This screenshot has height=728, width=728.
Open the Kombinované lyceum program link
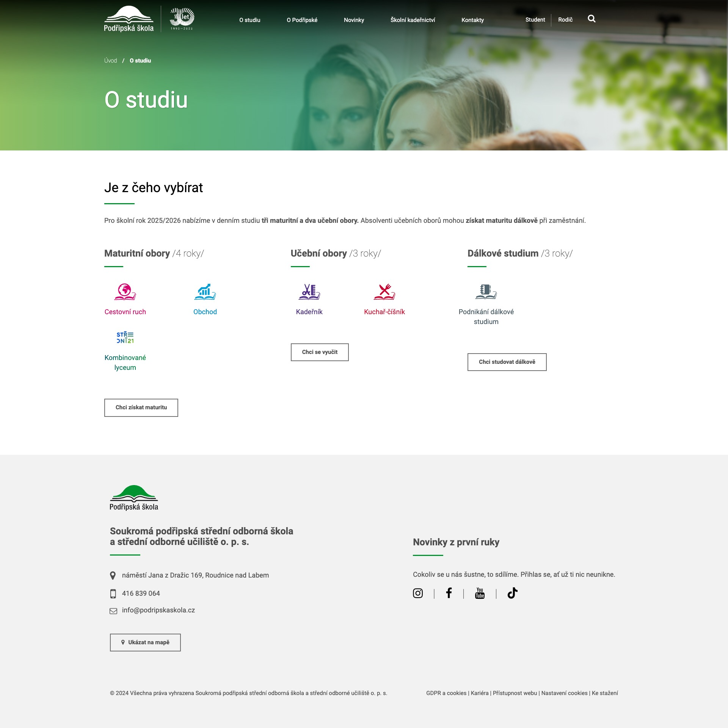pyautogui.click(x=125, y=363)
